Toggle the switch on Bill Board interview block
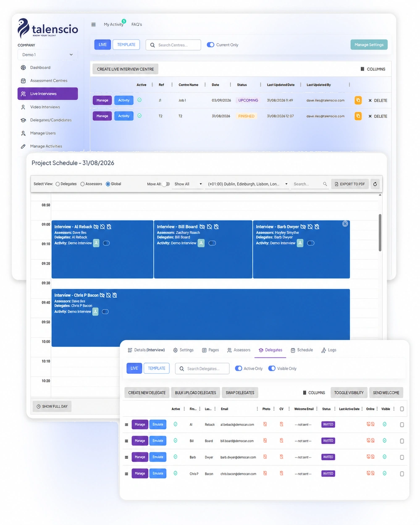The height and width of the screenshot is (525, 420). [212, 243]
